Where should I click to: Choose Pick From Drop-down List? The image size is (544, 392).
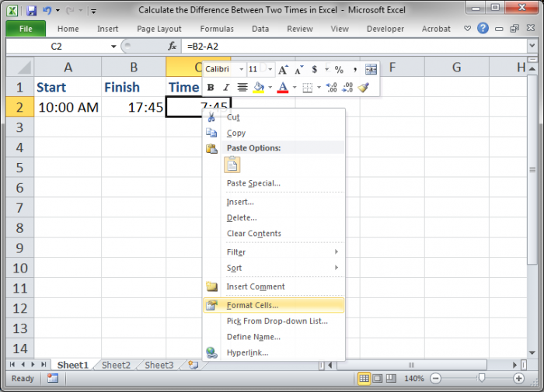coord(274,321)
